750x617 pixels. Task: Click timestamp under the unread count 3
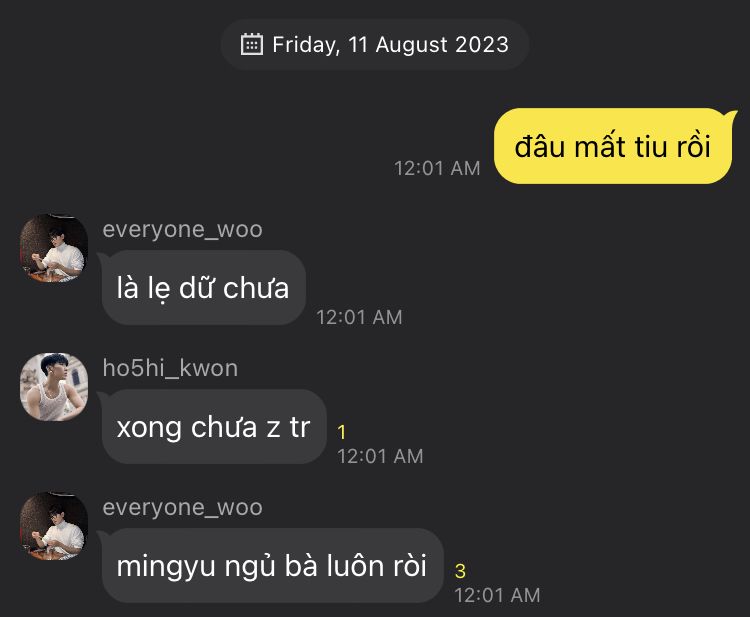coord(497,595)
